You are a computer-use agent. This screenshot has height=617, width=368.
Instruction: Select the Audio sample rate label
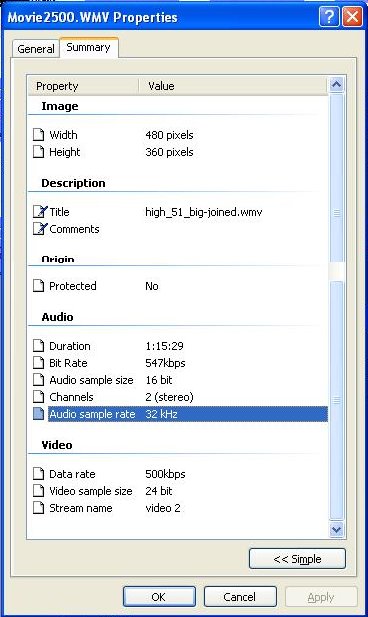click(x=92, y=414)
